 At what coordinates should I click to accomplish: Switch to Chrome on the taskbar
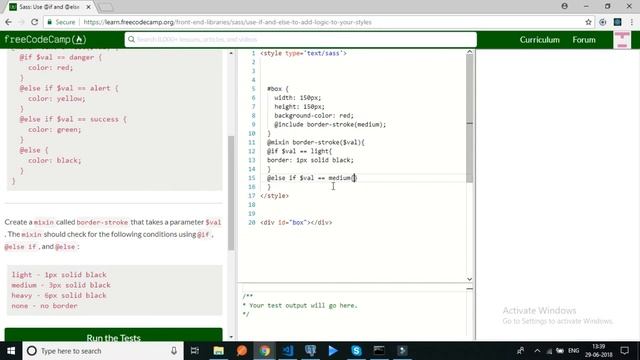(264, 351)
